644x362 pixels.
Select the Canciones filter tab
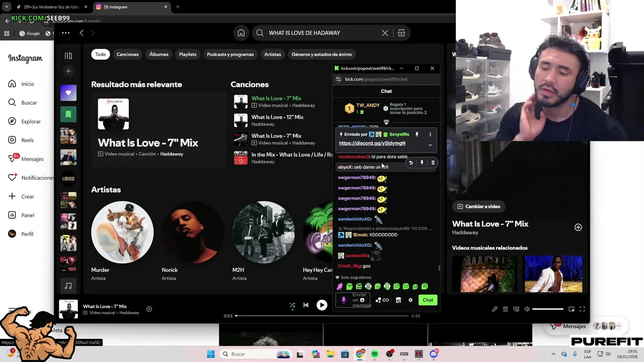127,54
